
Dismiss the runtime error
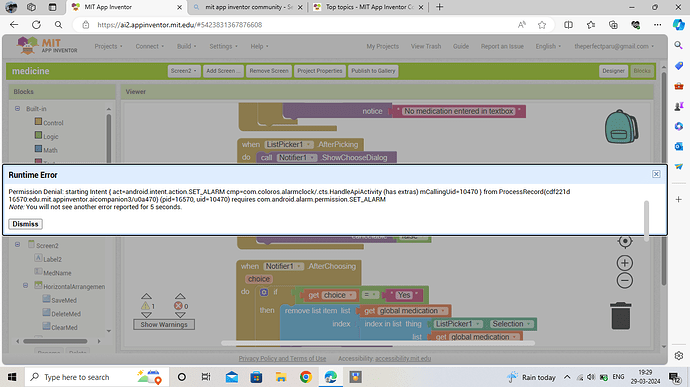click(26, 224)
